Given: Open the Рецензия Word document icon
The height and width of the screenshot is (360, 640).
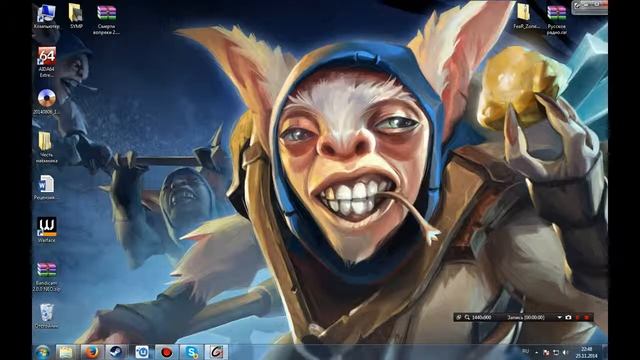Looking at the screenshot, I should coord(46,188).
